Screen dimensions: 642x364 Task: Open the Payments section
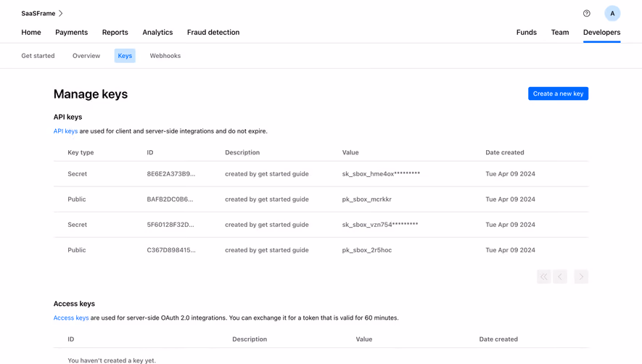pos(72,33)
